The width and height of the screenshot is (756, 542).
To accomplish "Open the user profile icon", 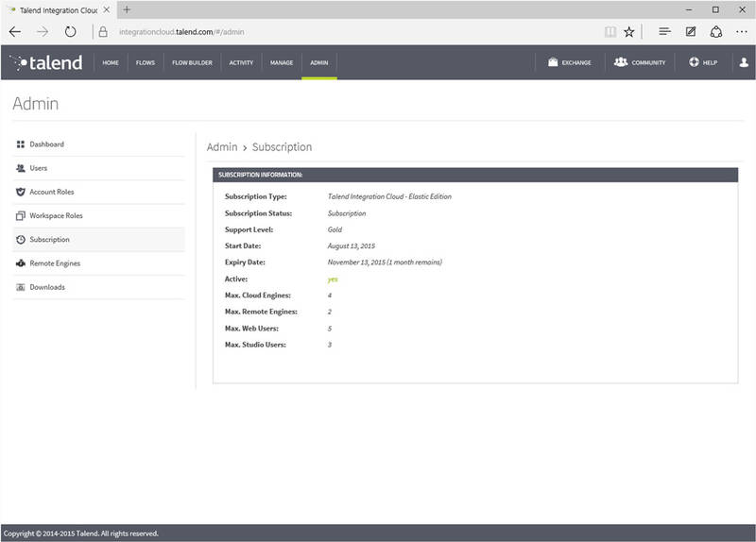I will pos(744,62).
